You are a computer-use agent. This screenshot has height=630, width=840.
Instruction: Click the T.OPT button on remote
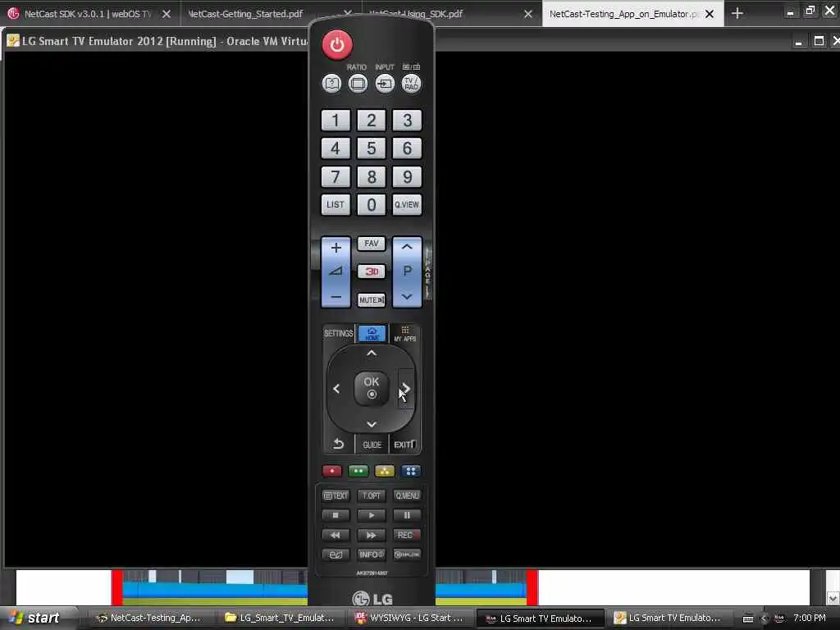(372, 495)
